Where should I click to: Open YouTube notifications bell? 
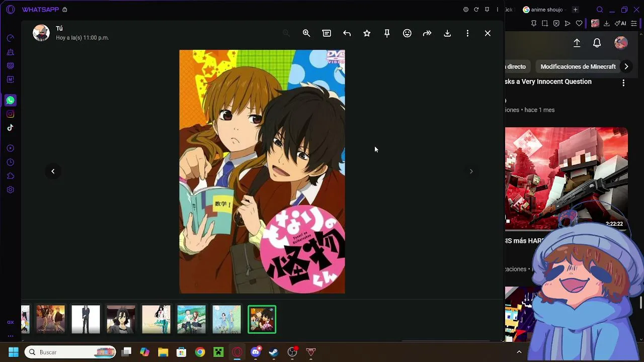pos(597,43)
